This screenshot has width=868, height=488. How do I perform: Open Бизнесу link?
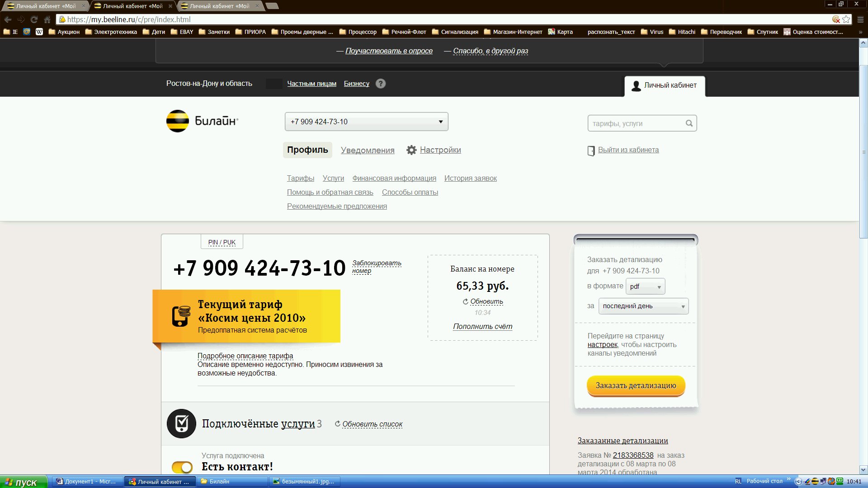click(x=357, y=84)
